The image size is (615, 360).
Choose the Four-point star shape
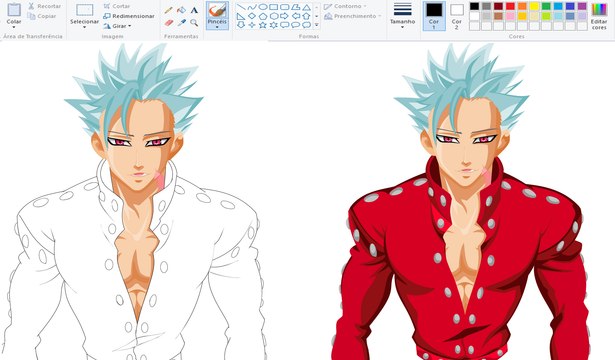(x=252, y=25)
